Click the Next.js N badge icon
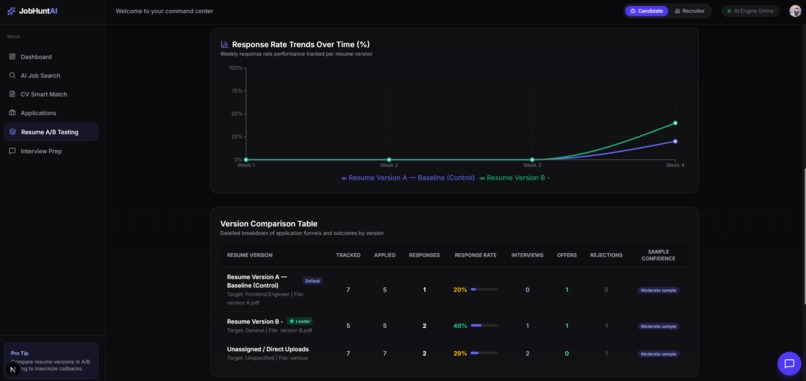The image size is (806, 381). click(x=13, y=369)
